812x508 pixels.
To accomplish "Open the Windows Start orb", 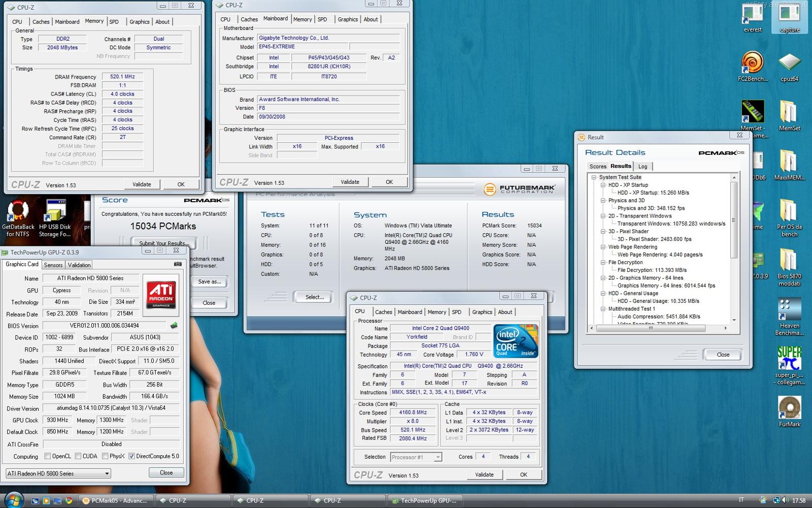I will [x=14, y=500].
